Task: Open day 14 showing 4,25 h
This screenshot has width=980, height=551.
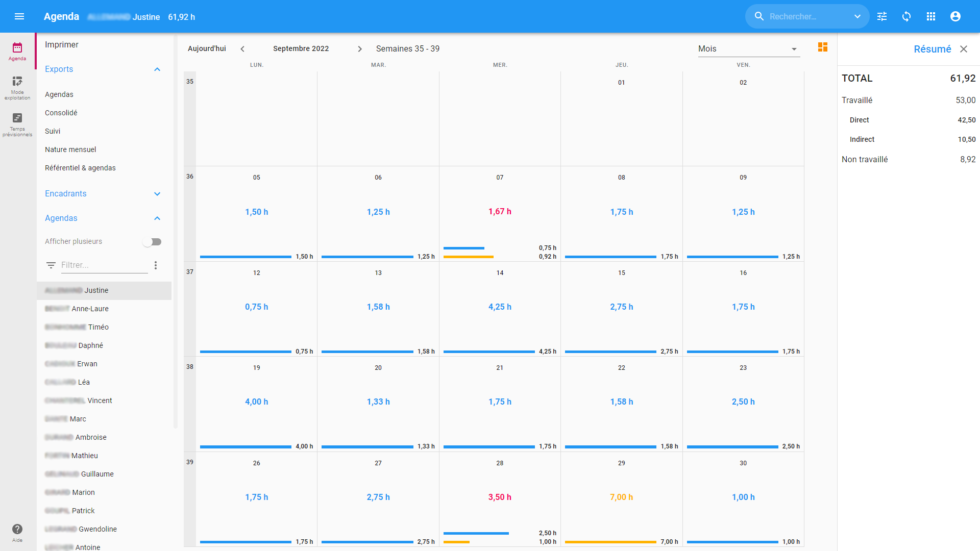Action: (x=500, y=309)
